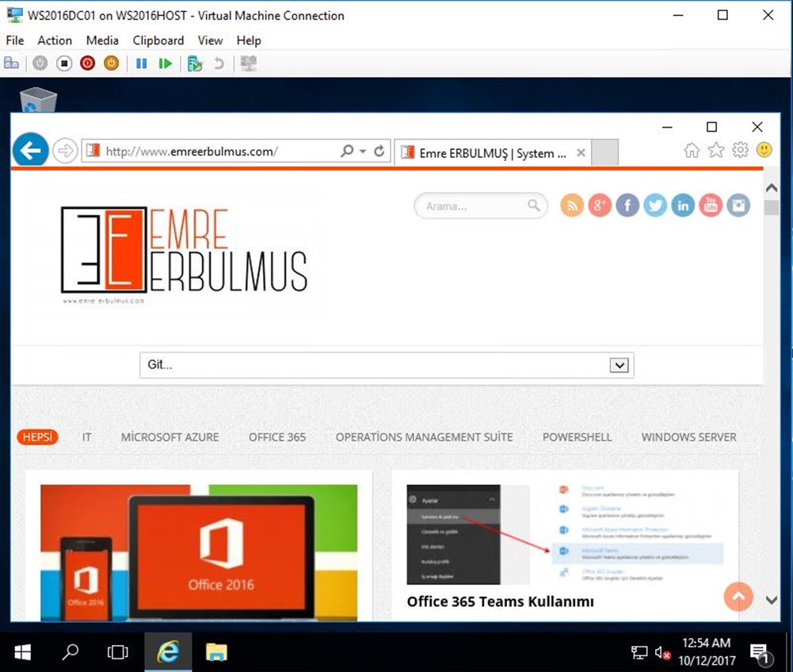
Task: Click the address bar search magnifier
Action: (x=347, y=151)
